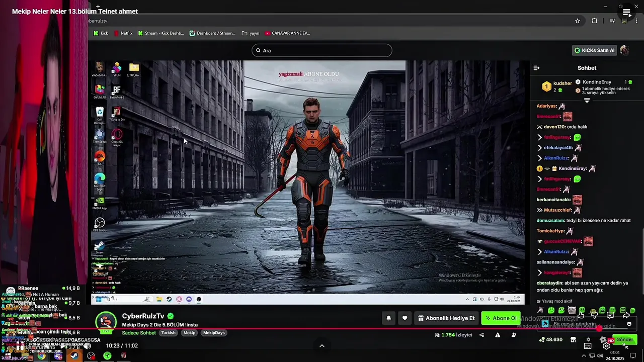
Task: Open the emoji picker in chat input
Action: coord(629,324)
